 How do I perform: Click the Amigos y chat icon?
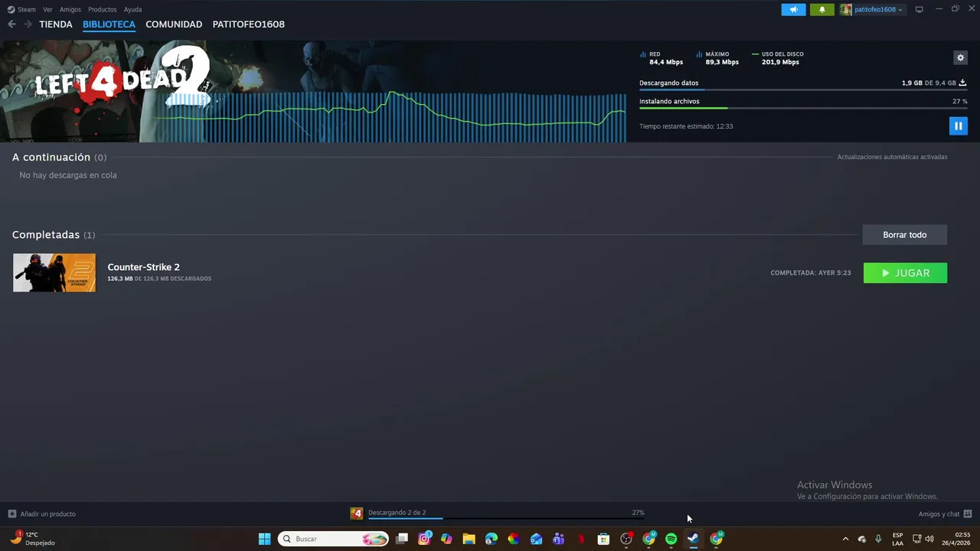click(x=968, y=514)
